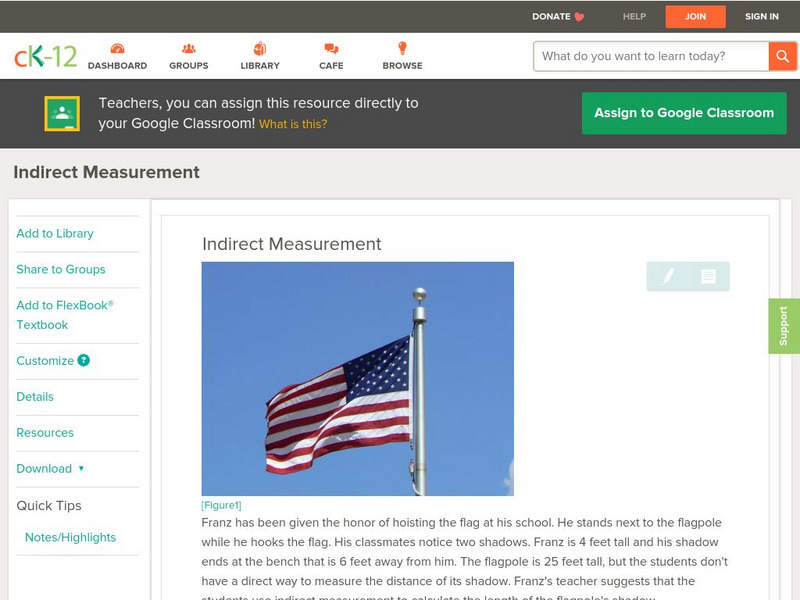Open the Help menu item
Image resolution: width=800 pixels, height=600 pixels.
(x=634, y=16)
